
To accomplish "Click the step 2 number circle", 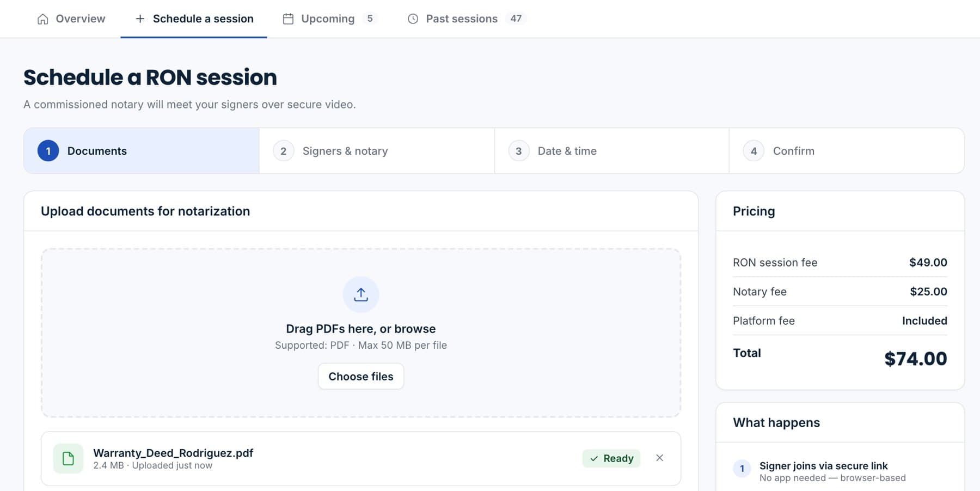I will click(284, 151).
